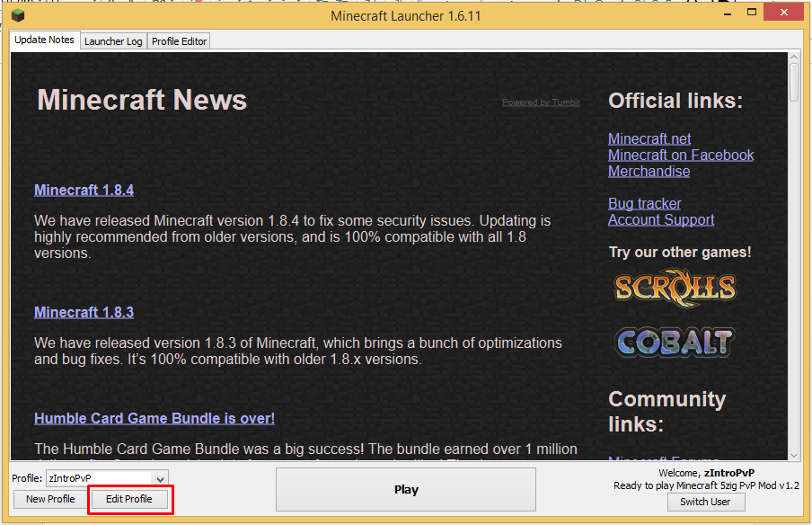Open the Minecraft 1.8.3 news link
Screen dimensions: 812x525
click(84, 313)
